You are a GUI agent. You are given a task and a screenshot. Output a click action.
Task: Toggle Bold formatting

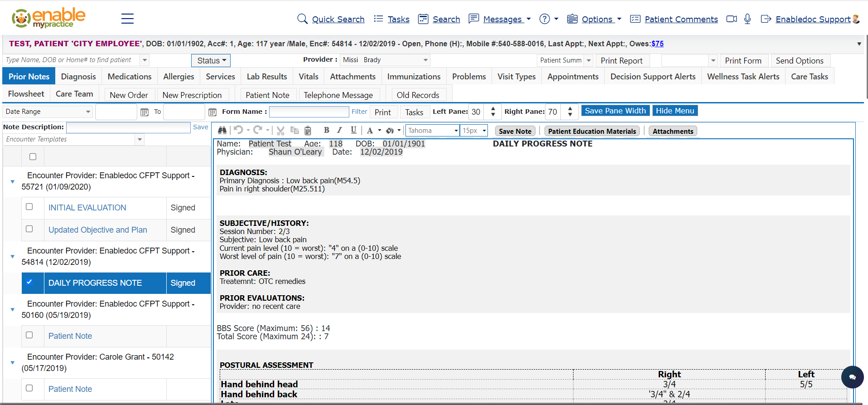pyautogui.click(x=327, y=130)
